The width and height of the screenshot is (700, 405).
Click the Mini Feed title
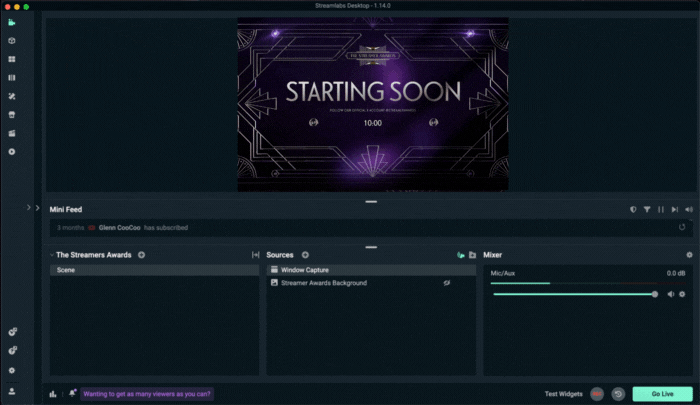tap(66, 209)
